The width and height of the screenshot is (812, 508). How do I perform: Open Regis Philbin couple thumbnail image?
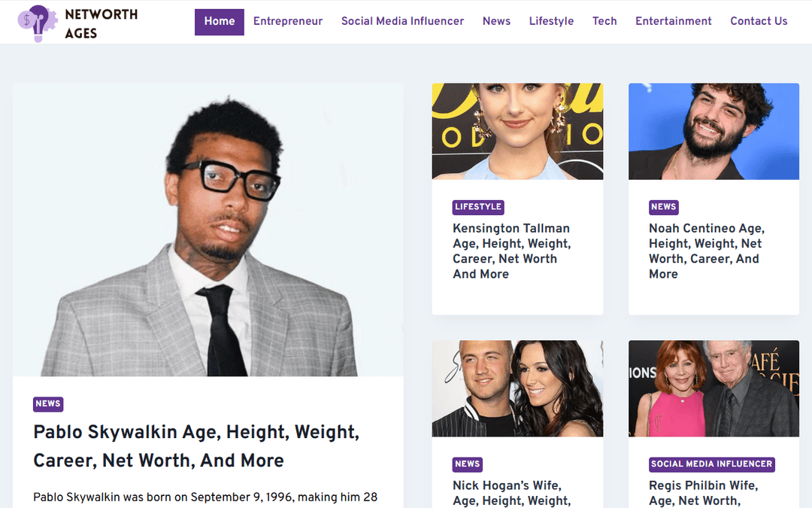(x=714, y=388)
